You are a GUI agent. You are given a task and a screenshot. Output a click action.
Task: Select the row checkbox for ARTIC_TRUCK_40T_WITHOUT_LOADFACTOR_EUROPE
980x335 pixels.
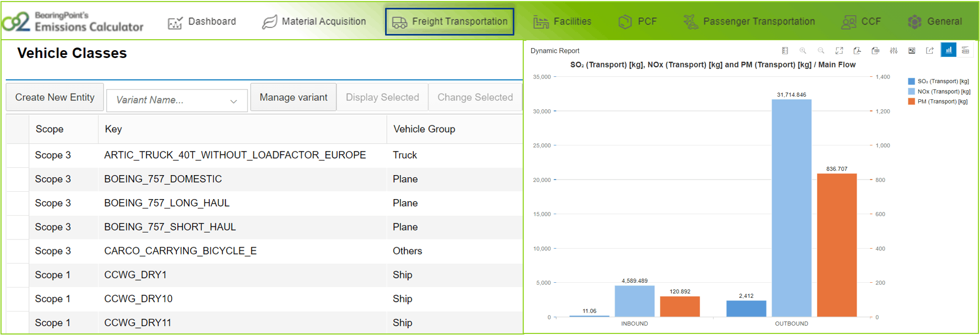[x=18, y=155]
